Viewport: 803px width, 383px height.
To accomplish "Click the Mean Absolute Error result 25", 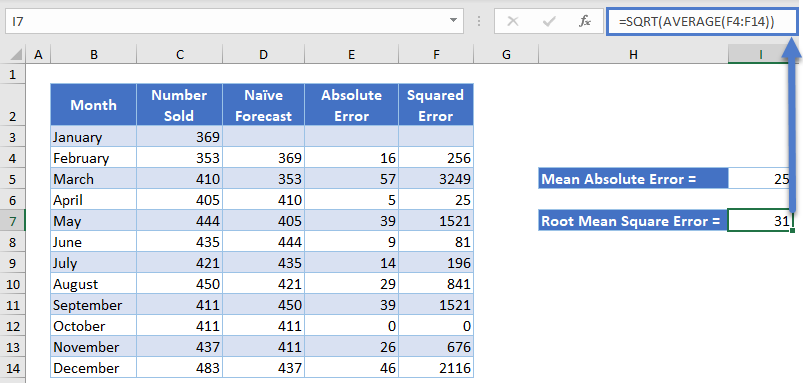I will (760, 179).
